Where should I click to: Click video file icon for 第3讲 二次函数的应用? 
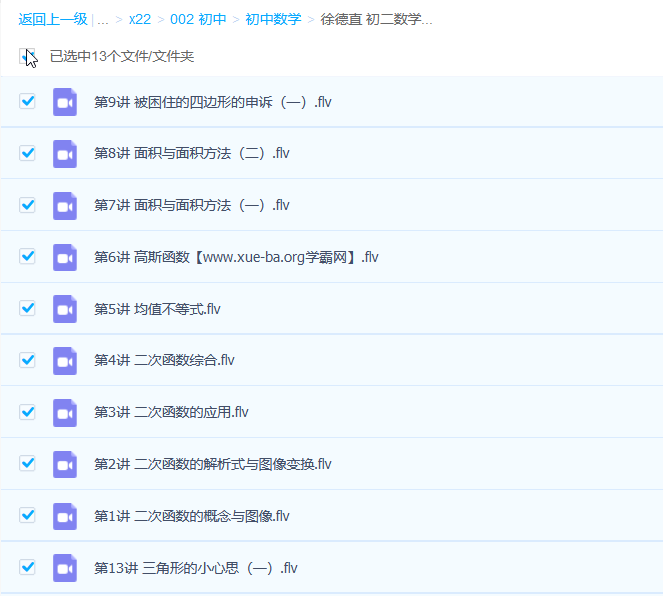65,413
